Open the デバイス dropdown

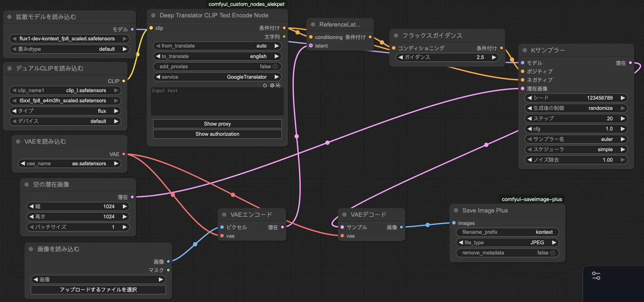65,121
